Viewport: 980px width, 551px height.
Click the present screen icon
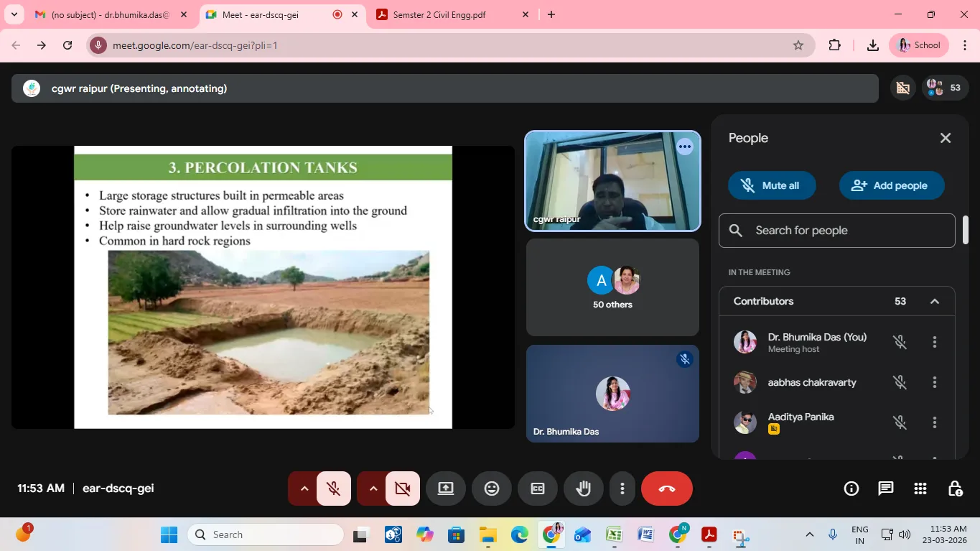click(x=446, y=489)
